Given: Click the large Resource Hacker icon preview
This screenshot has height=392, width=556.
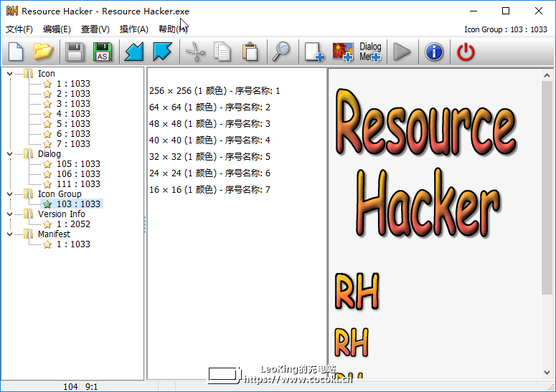Looking at the screenshot, I should click(x=425, y=162).
